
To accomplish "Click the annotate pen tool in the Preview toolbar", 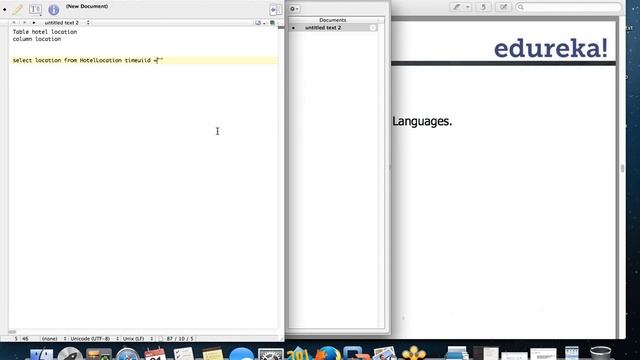I will 457,7.
